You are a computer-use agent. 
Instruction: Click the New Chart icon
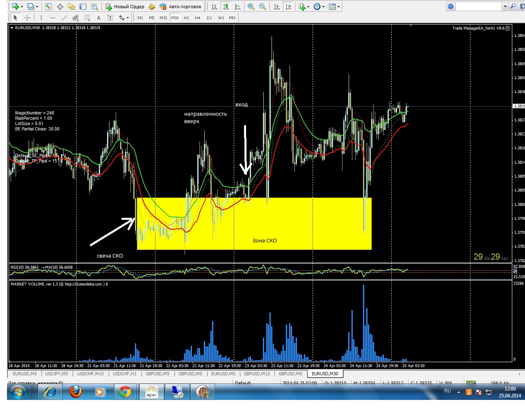pos(15,7)
